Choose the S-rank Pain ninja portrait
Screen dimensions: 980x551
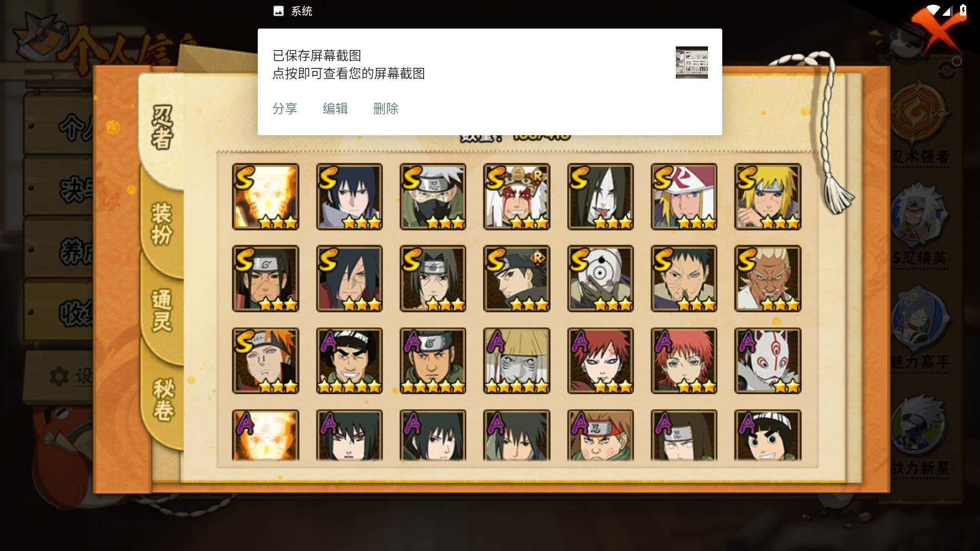(265, 361)
